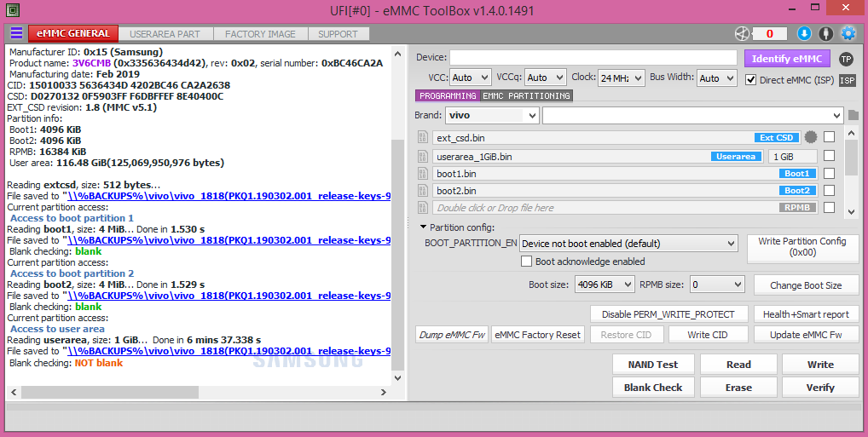Open the RPMB size dropdown
The image size is (868, 437).
(x=716, y=285)
